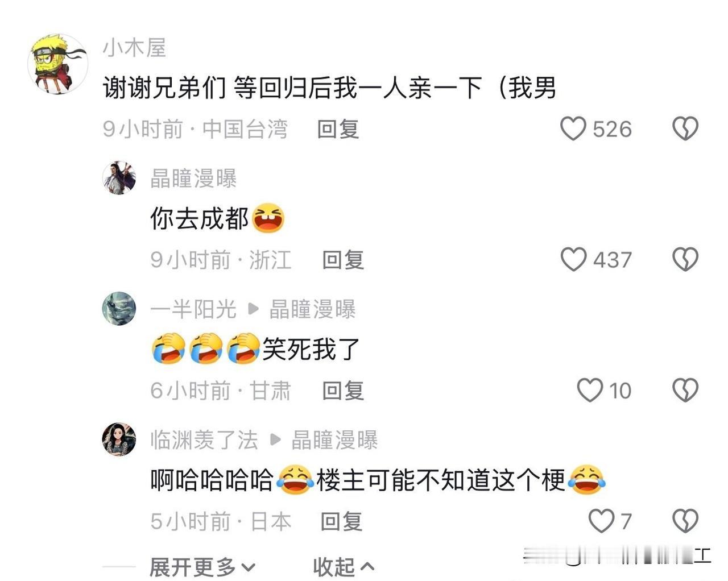The height and width of the screenshot is (581, 728).
Task: Open 晶瞳漫曝's profile avatar
Action: (x=119, y=177)
